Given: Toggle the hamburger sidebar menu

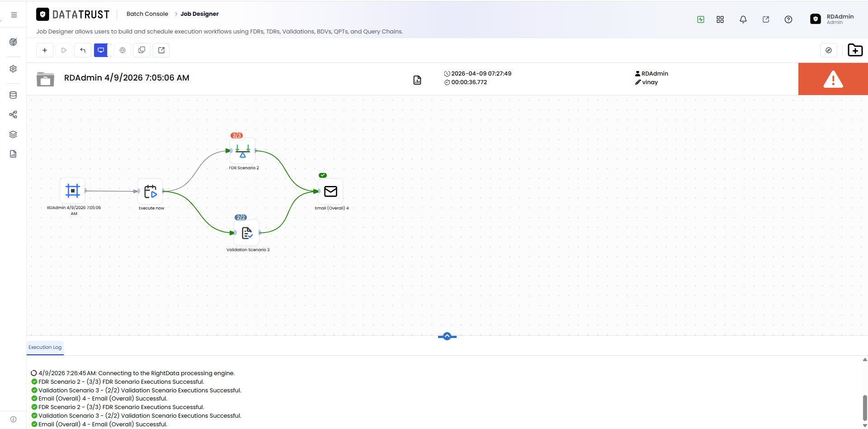Looking at the screenshot, I should (14, 15).
